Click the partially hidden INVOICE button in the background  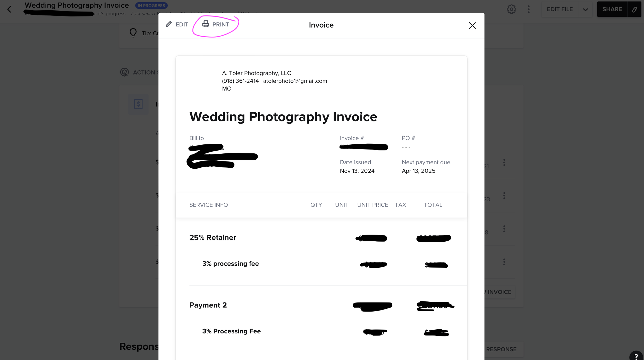point(499,292)
